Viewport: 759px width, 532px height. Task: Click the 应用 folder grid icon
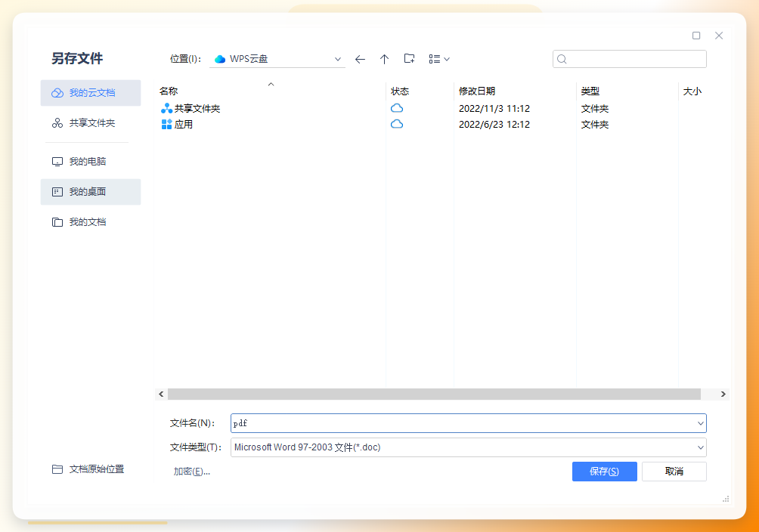click(x=166, y=125)
